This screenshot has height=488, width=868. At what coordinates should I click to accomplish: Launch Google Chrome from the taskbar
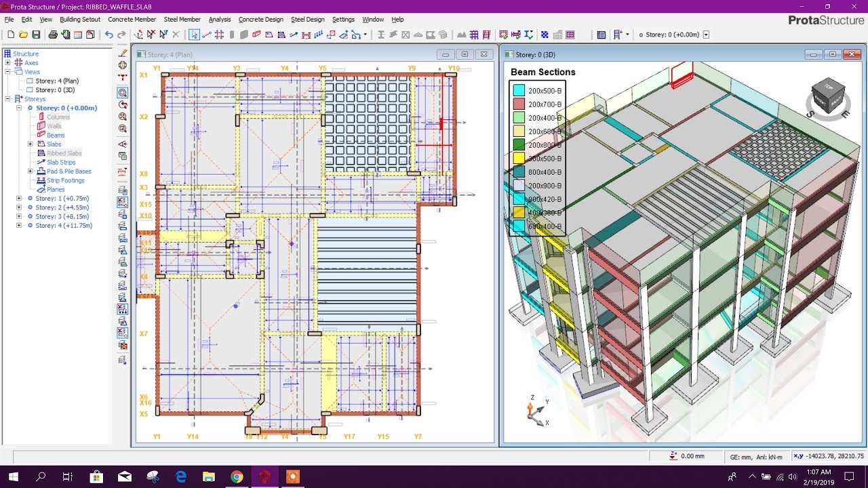pyautogui.click(x=236, y=479)
